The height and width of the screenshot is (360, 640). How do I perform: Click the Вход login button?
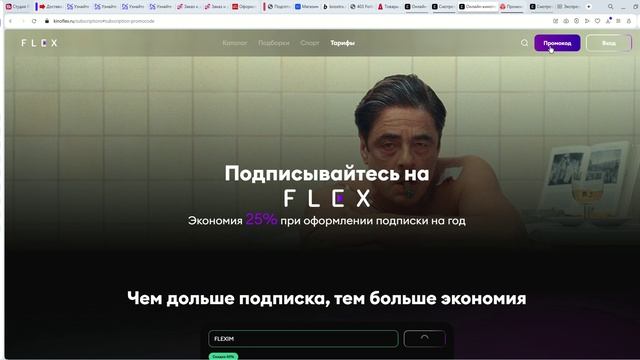[609, 43]
